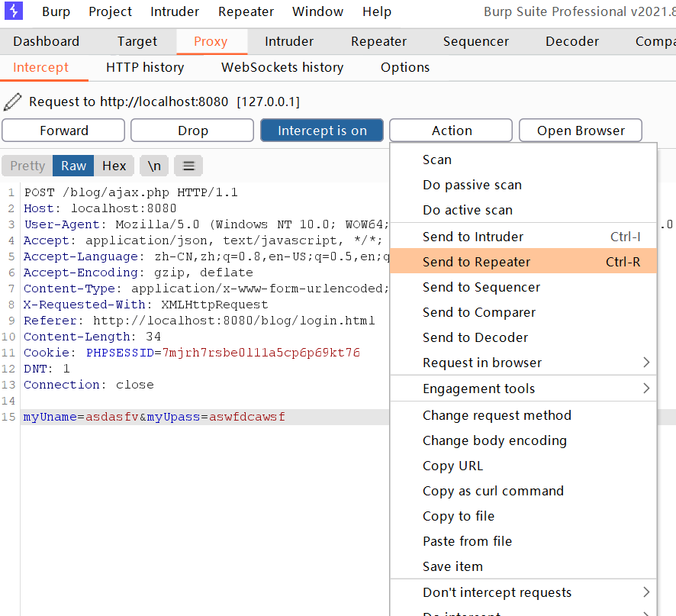Screen dimensions: 676x616
Task: Open the Repeater menu in menu bar
Action: tap(246, 11)
